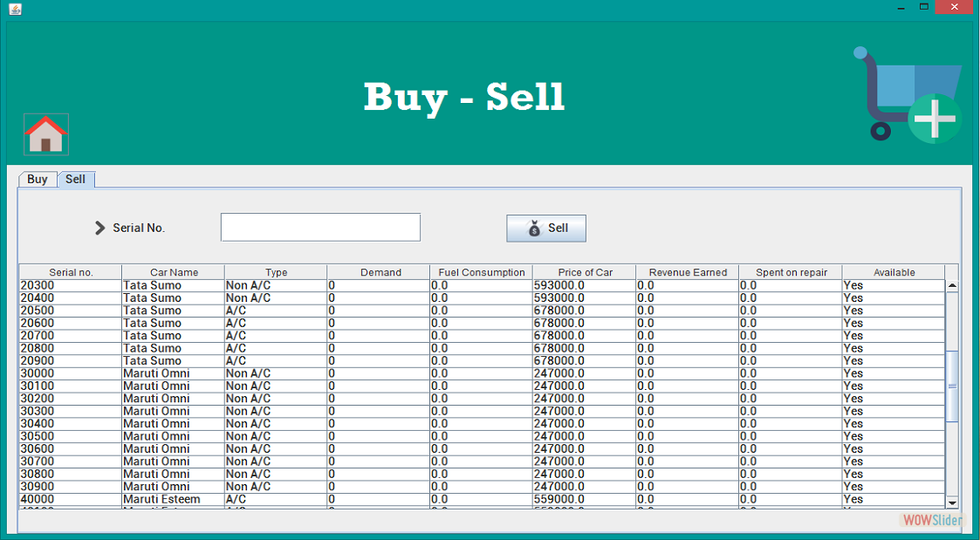Click Maruti Esteem car name cell
Image resolution: width=980 pixels, height=540 pixels.
pyautogui.click(x=174, y=499)
